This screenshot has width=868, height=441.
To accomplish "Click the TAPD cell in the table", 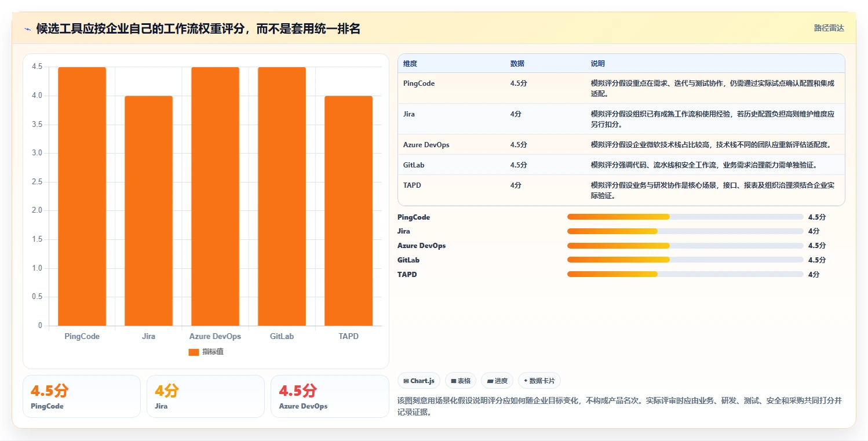I will click(411, 185).
